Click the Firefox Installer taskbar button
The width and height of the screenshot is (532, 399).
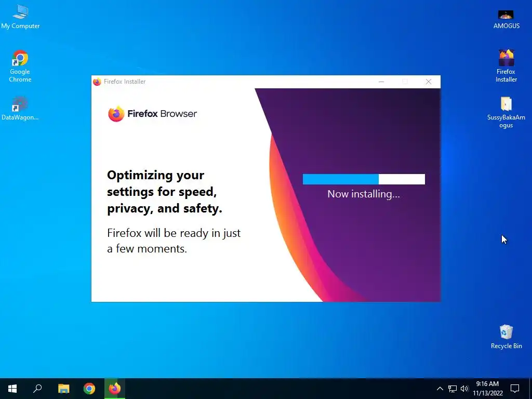115,389
